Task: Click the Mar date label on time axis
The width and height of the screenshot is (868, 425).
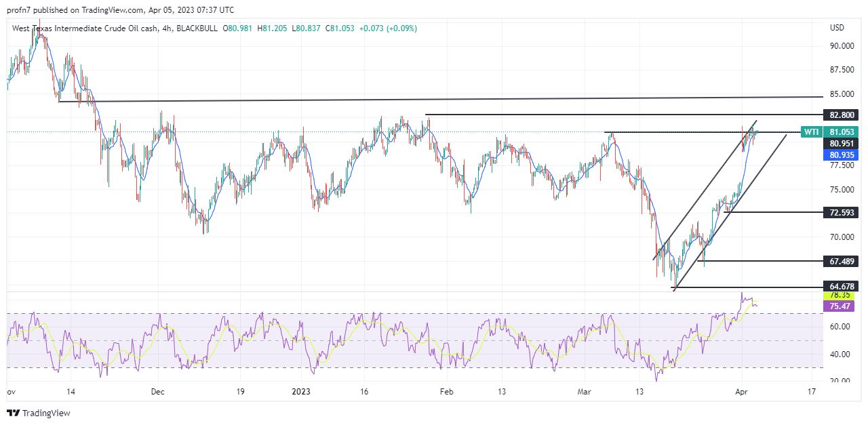Action: tap(585, 392)
